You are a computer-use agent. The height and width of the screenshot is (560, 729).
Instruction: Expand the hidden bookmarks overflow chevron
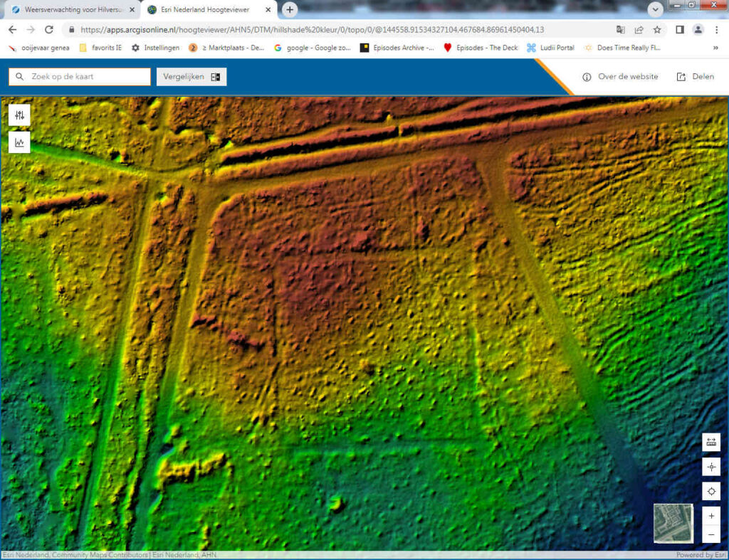pyautogui.click(x=715, y=48)
